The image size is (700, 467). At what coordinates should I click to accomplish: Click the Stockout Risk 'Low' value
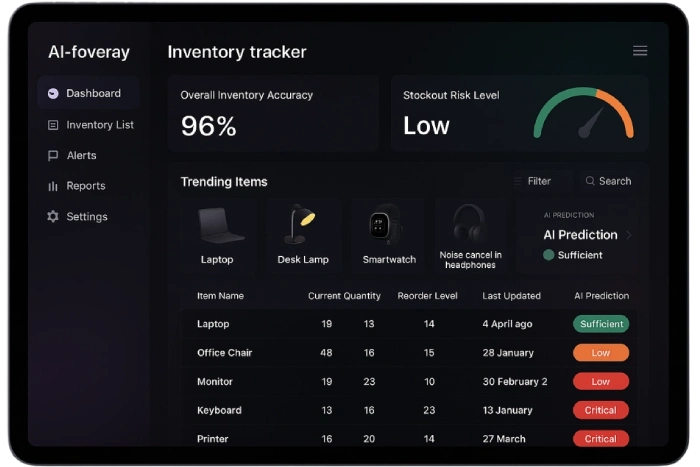tap(426, 125)
